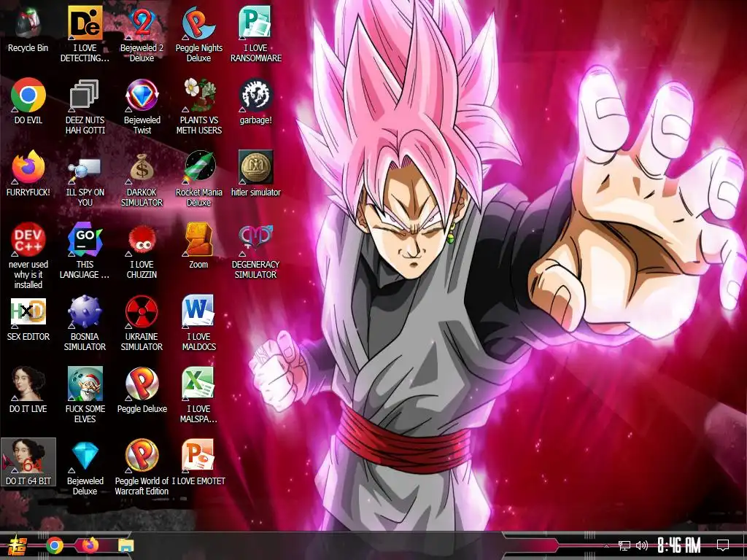Open the 'BOSNIA SIMULATOR' mine shortcut
The height and width of the screenshot is (560, 747).
point(85,323)
